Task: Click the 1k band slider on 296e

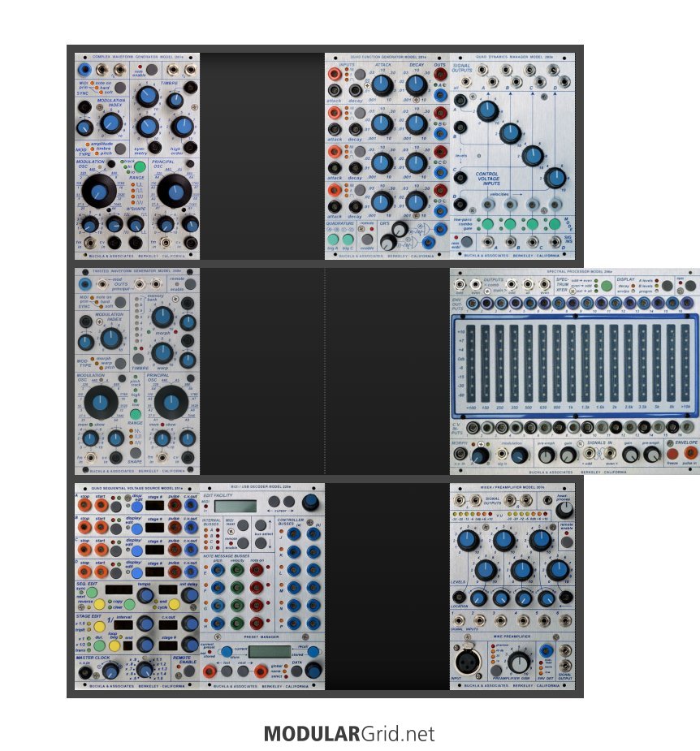Action: point(571,364)
